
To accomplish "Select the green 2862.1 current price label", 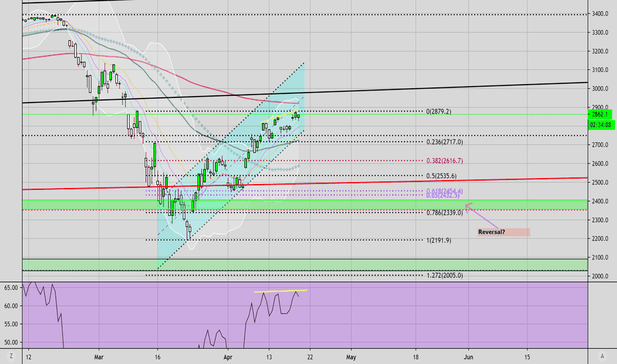I will (x=600, y=114).
